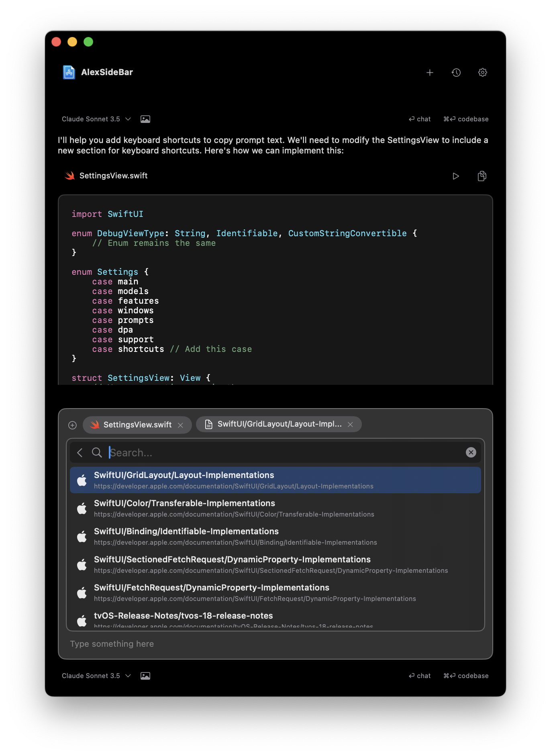Select SwiftUI/Color/Transferable-Implementations result
The height and width of the screenshot is (756, 551).
coord(275,508)
